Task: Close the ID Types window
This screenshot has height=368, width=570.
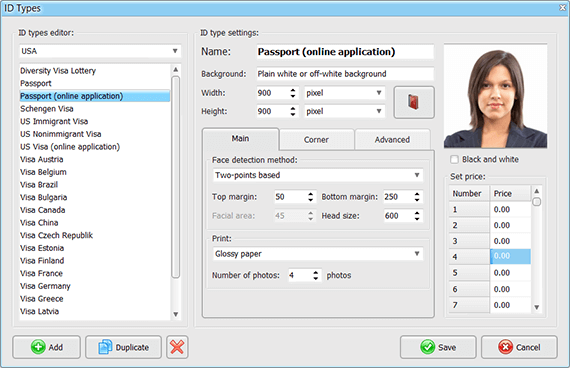Action: 562,8
